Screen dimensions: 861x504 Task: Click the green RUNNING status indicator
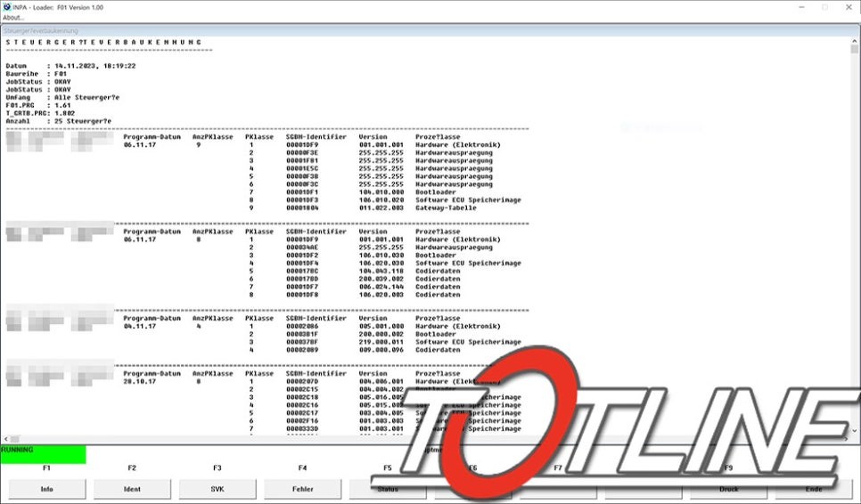coord(43,454)
